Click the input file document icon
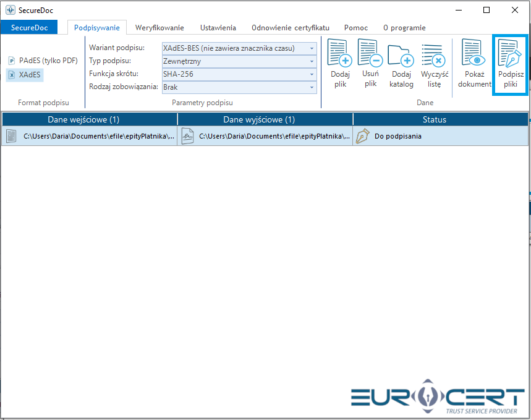 click(11, 136)
